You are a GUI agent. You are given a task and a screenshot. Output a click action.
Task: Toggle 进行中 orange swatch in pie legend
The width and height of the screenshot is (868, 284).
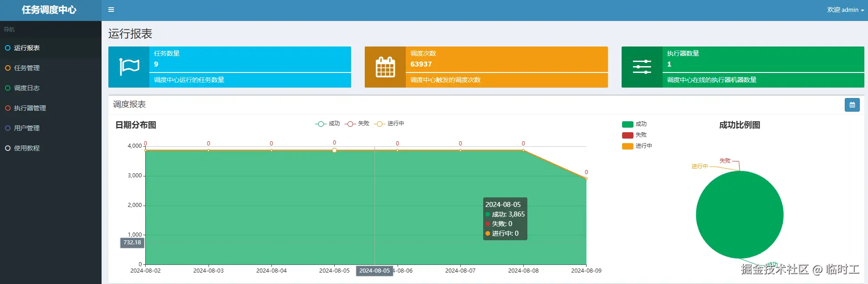[628, 146]
